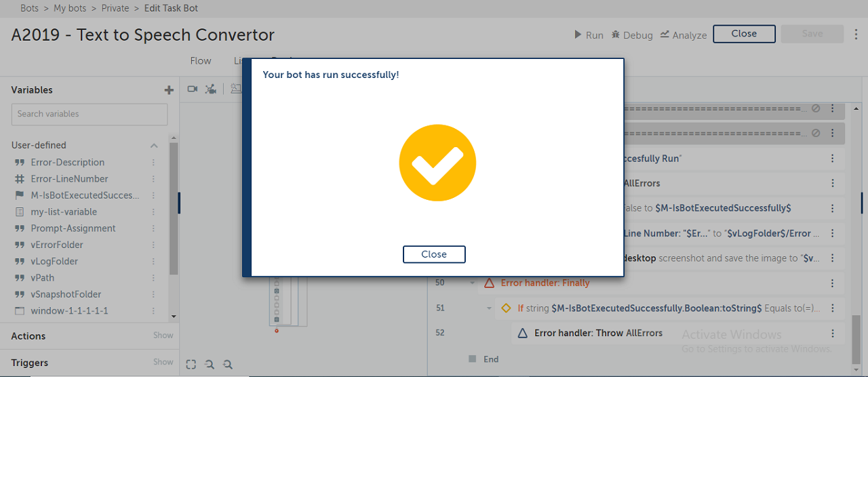This screenshot has width=868, height=488.
Task: Open options menu for window-1-1-1-1-1 variable
Action: 153,311
